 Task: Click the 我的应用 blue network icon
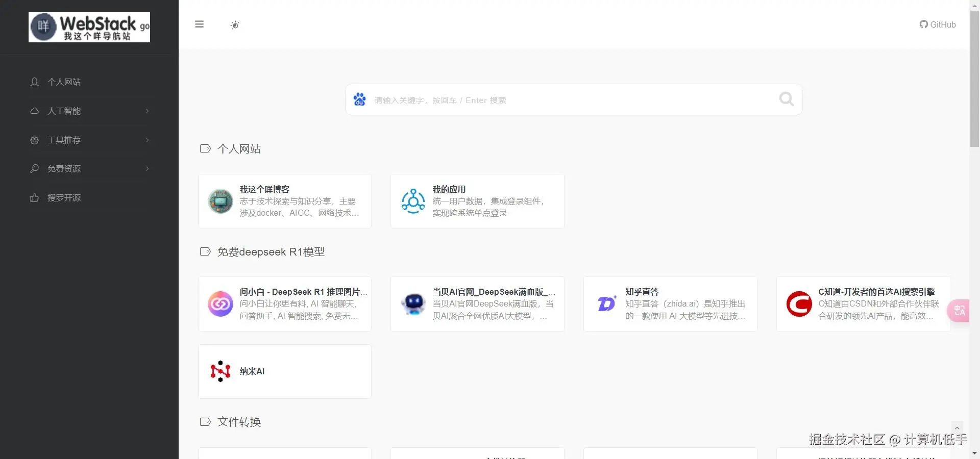413,201
